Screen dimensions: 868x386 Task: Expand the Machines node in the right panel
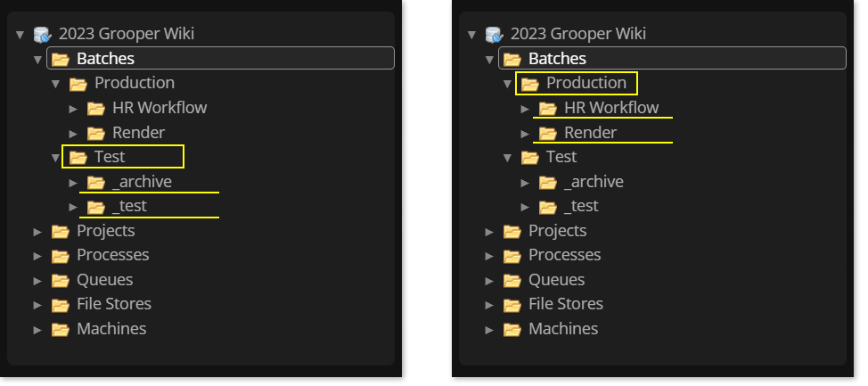(x=489, y=329)
